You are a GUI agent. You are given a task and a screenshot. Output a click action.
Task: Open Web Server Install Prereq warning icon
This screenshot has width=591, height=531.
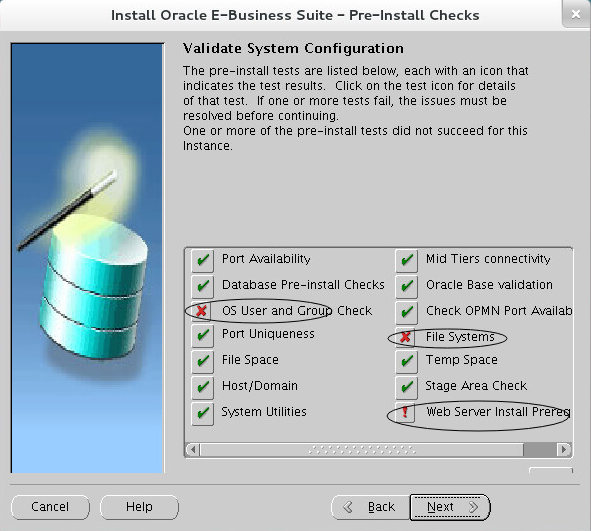(405, 412)
